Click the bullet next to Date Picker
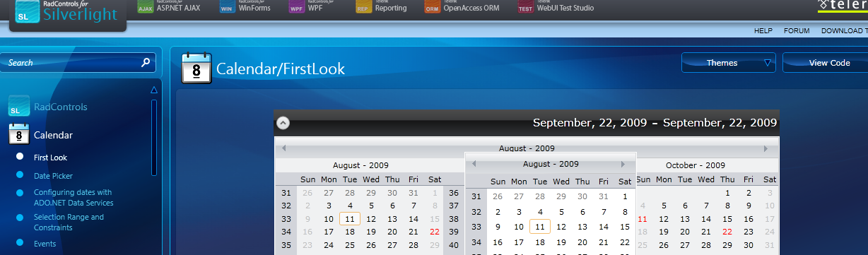Screen dimensions: 868x255 pyautogui.click(x=19, y=175)
